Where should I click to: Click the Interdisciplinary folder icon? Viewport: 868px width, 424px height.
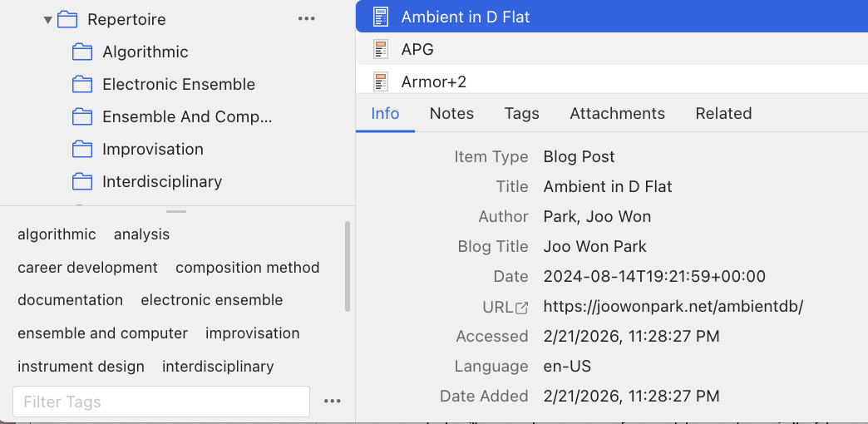click(81, 182)
